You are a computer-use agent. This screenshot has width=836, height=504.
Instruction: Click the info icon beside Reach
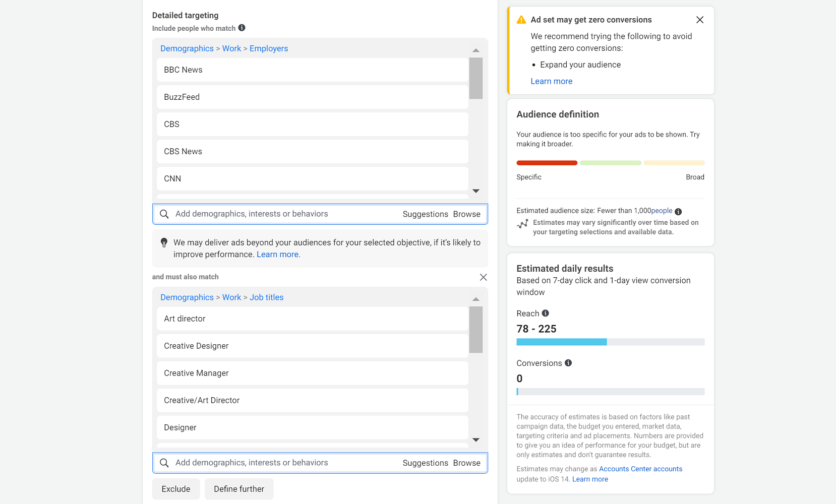(x=545, y=313)
